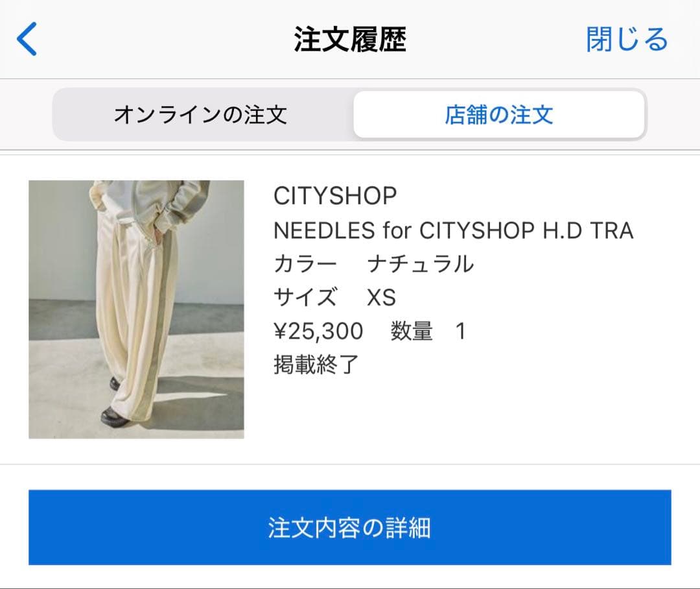Tap the XS size value
Image resolution: width=700 pixels, height=589 pixels.
coord(381,298)
